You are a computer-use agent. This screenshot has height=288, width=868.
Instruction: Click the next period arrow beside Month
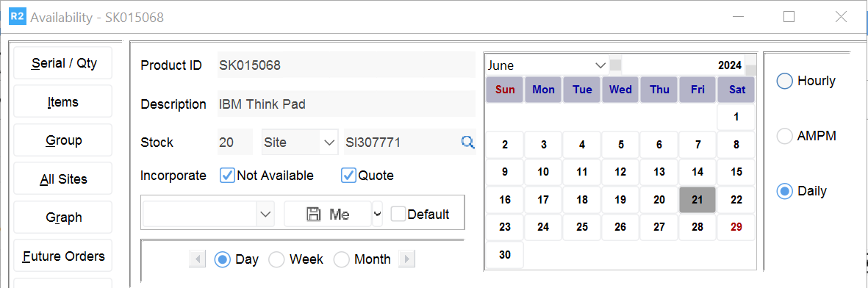click(407, 259)
